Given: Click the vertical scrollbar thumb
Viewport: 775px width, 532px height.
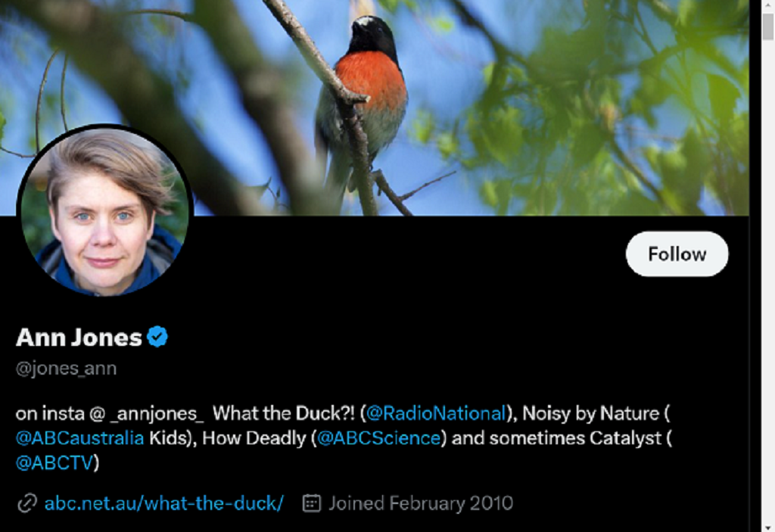Looking at the screenshot, I should [767, 26].
